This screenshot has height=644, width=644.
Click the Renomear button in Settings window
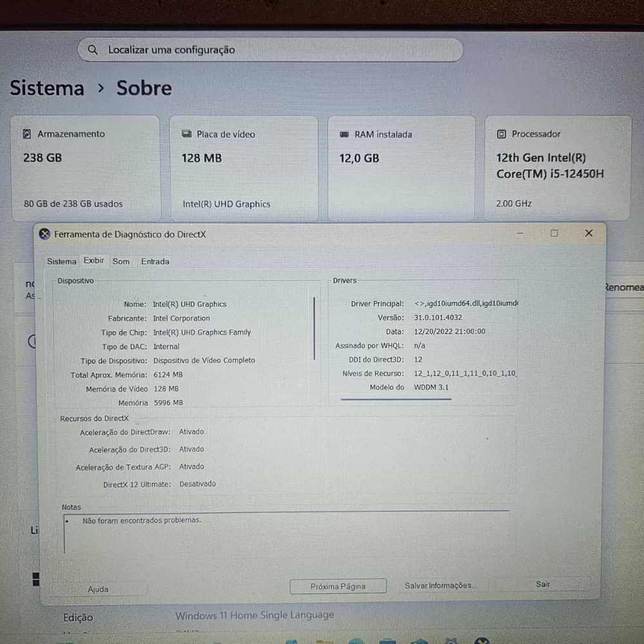624,287
